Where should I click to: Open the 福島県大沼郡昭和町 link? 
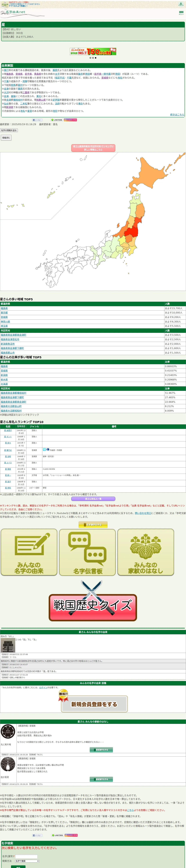click(x=11, y=410)
